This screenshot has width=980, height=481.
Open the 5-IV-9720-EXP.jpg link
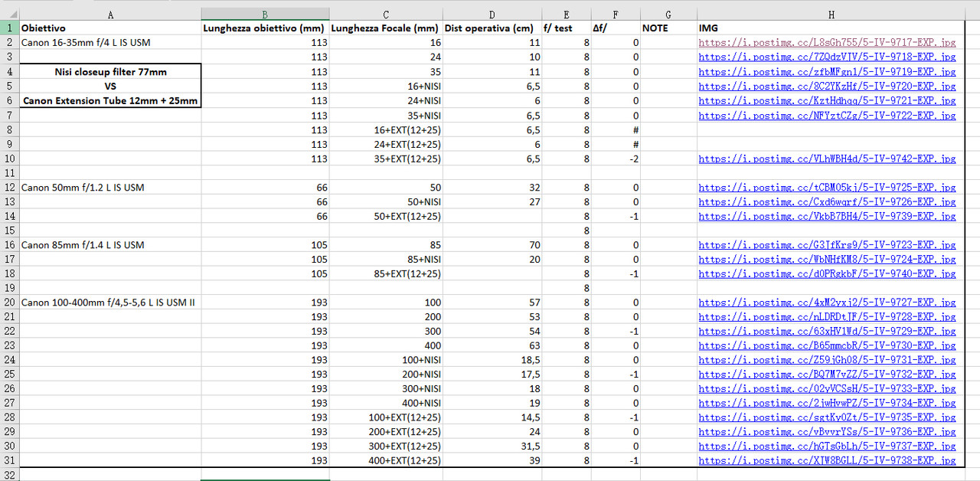point(827,87)
